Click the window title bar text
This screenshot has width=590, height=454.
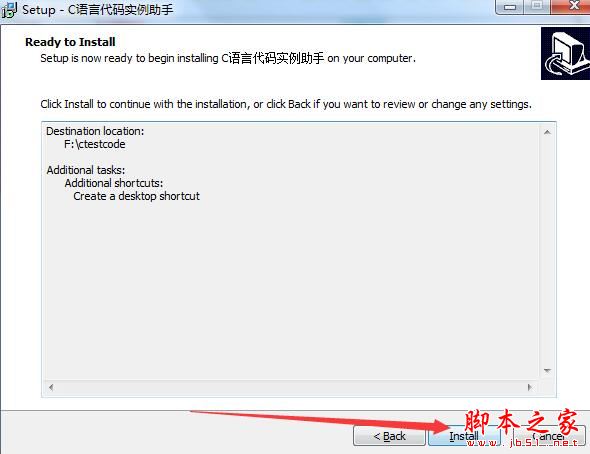click(98, 10)
